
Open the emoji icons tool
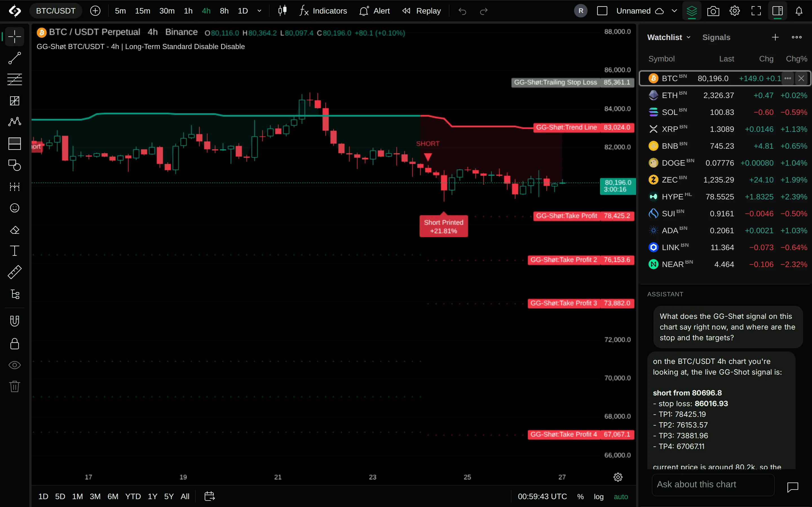pos(14,208)
